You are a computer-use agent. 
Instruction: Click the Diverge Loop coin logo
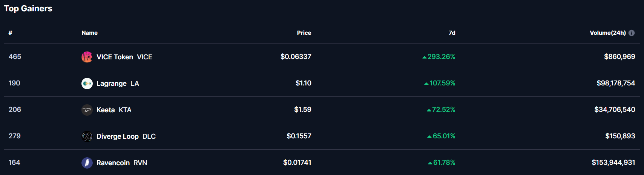click(x=87, y=136)
